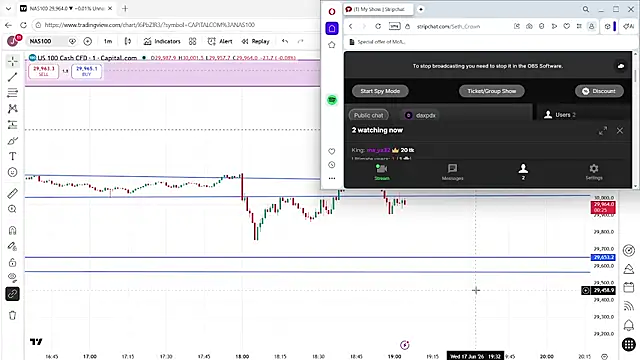The height and width of the screenshot is (360, 640).
Task: Toggle magnet mode in drawing toolbar
Action: (x=13, y=230)
